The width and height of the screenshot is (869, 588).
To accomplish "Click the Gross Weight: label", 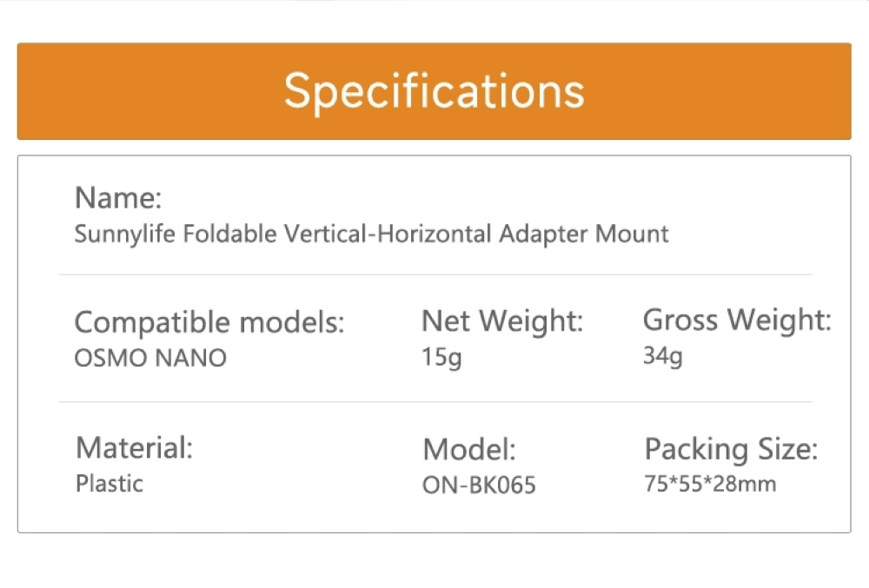I will tap(736, 320).
